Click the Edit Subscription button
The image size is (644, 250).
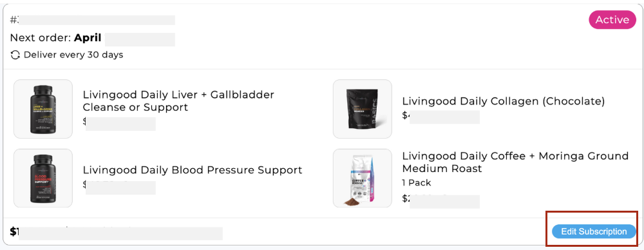tap(594, 231)
